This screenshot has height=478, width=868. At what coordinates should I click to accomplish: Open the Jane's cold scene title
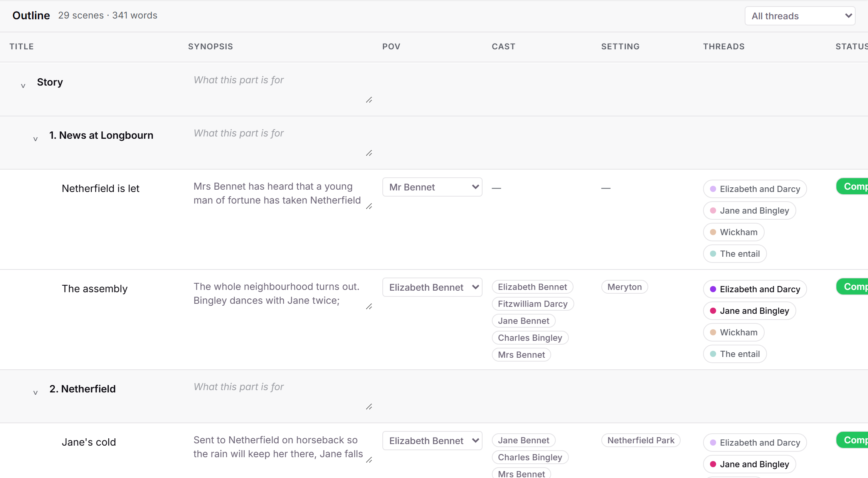click(89, 442)
